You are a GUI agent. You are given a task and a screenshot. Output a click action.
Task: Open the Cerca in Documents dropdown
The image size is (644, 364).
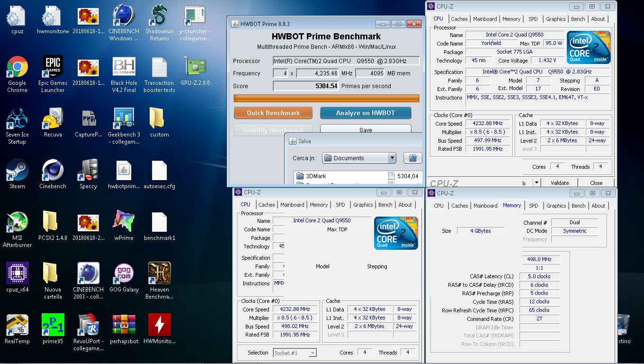coord(359,158)
